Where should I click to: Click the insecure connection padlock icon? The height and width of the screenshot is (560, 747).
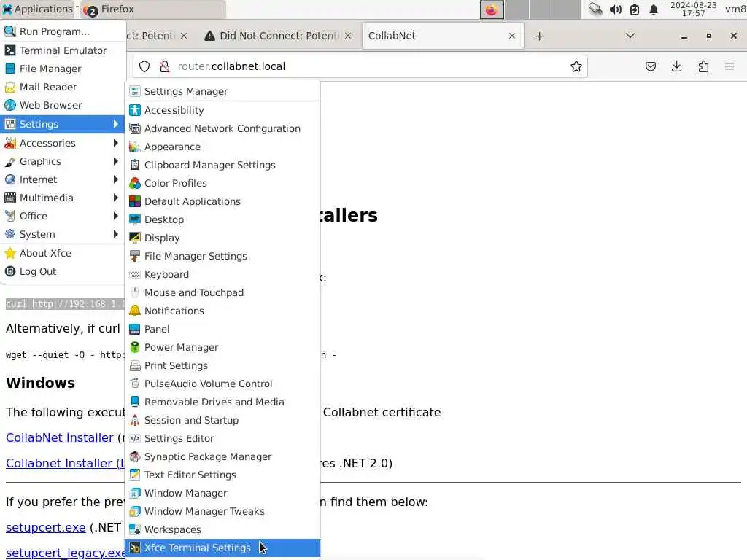[x=165, y=66]
